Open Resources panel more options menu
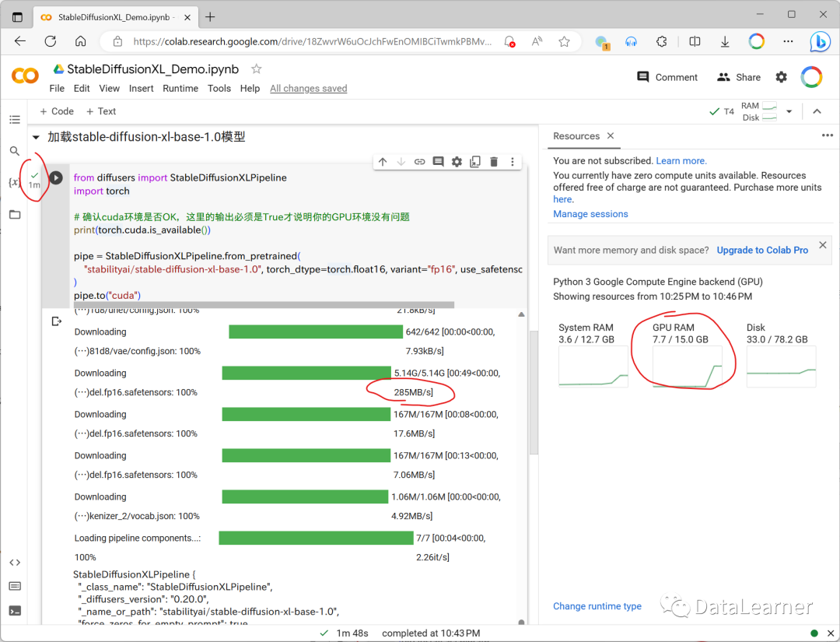This screenshot has width=840, height=642. [827, 135]
